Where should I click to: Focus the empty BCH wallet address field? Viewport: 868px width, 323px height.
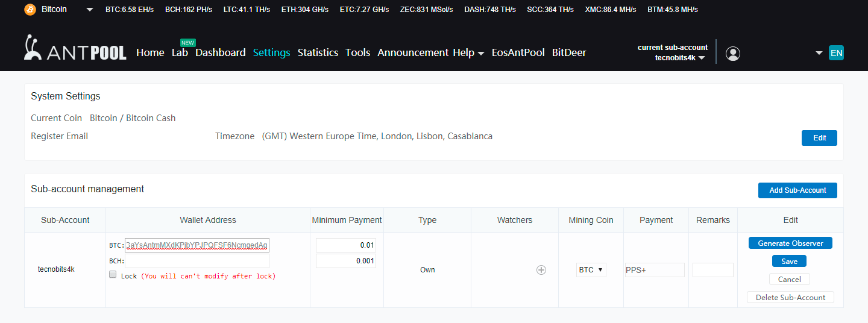pyautogui.click(x=197, y=261)
